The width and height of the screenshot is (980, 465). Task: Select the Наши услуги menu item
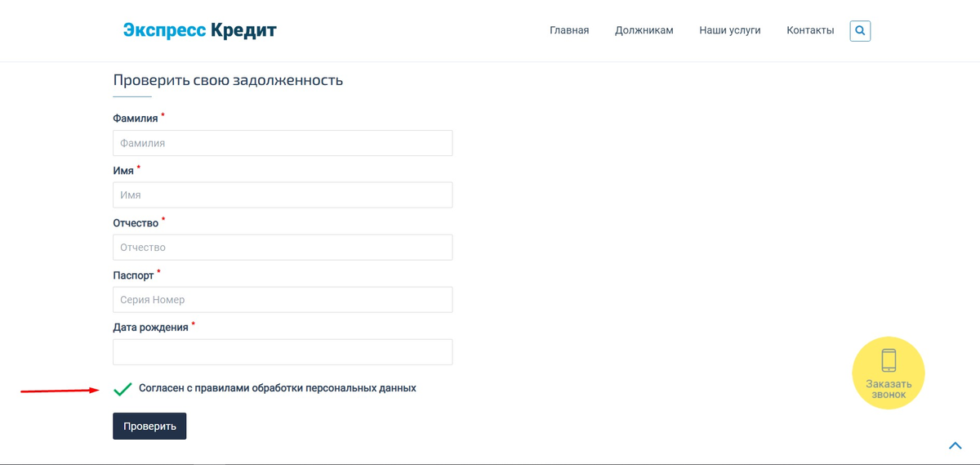[729, 30]
